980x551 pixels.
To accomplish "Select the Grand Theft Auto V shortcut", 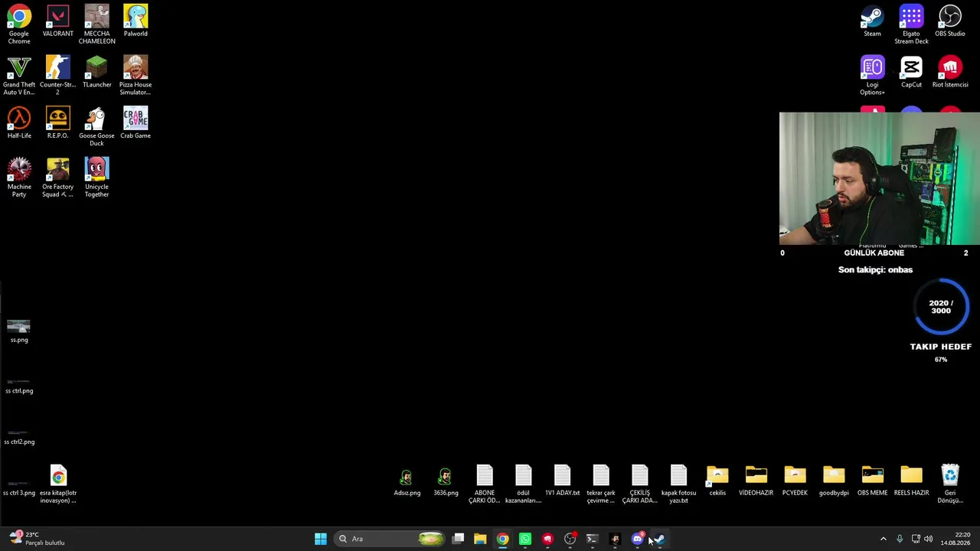I will (x=19, y=76).
